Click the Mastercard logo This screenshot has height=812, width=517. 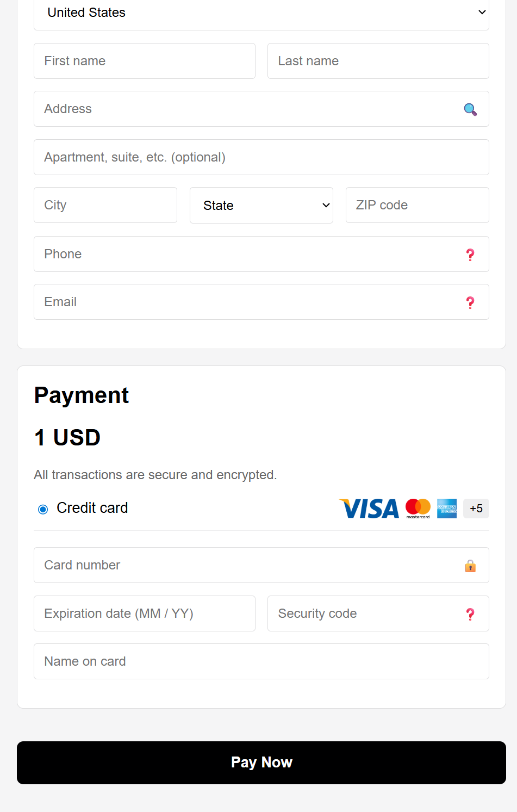(418, 509)
